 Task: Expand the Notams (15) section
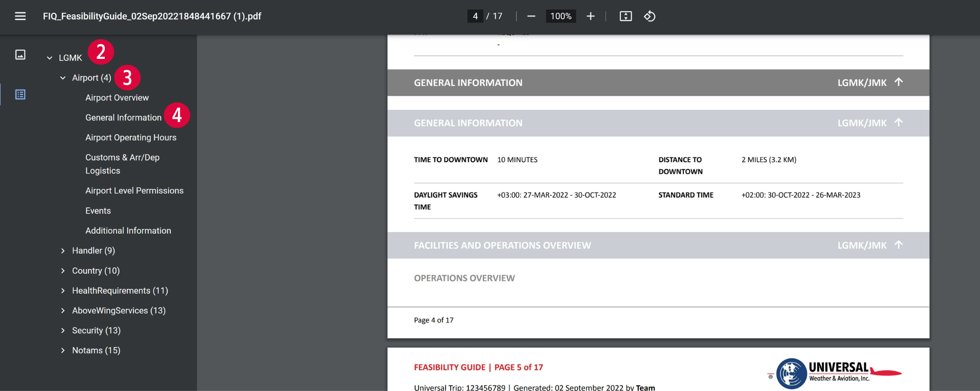coord(63,350)
